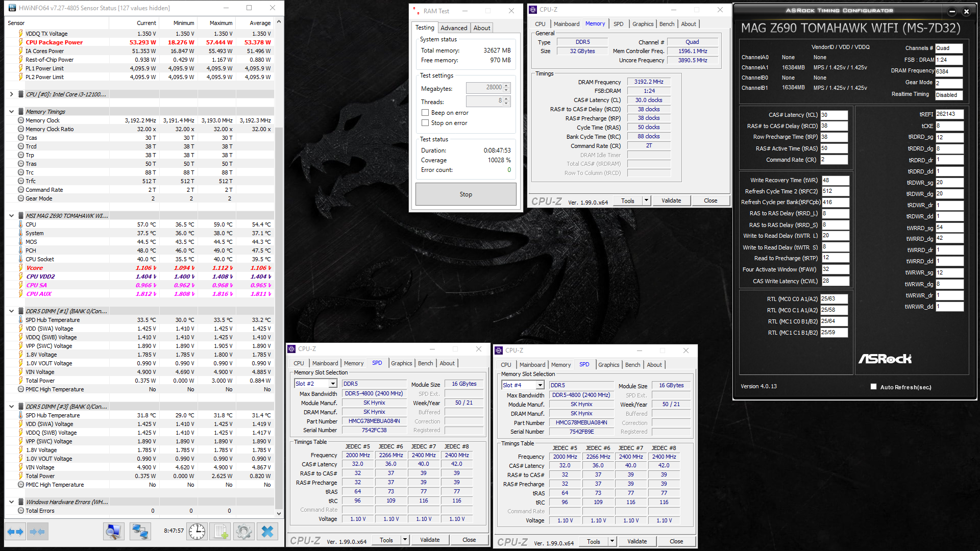
Task: Click HWiNFO expand columns arrows icon
Action: tap(15, 532)
